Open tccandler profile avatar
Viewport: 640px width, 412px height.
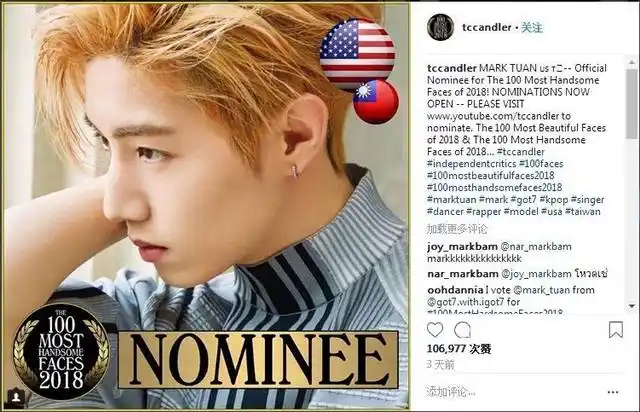tap(440, 27)
